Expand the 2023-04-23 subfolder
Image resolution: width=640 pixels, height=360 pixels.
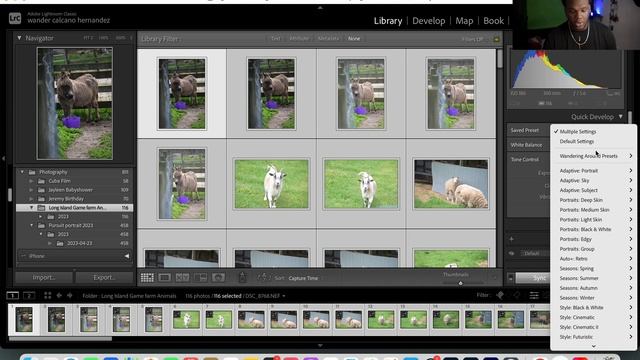[50, 243]
